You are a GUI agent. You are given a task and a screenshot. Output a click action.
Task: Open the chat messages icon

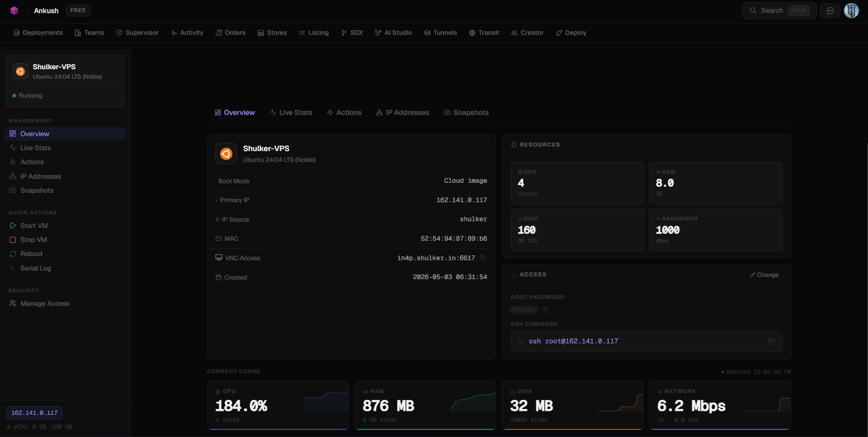click(x=830, y=10)
